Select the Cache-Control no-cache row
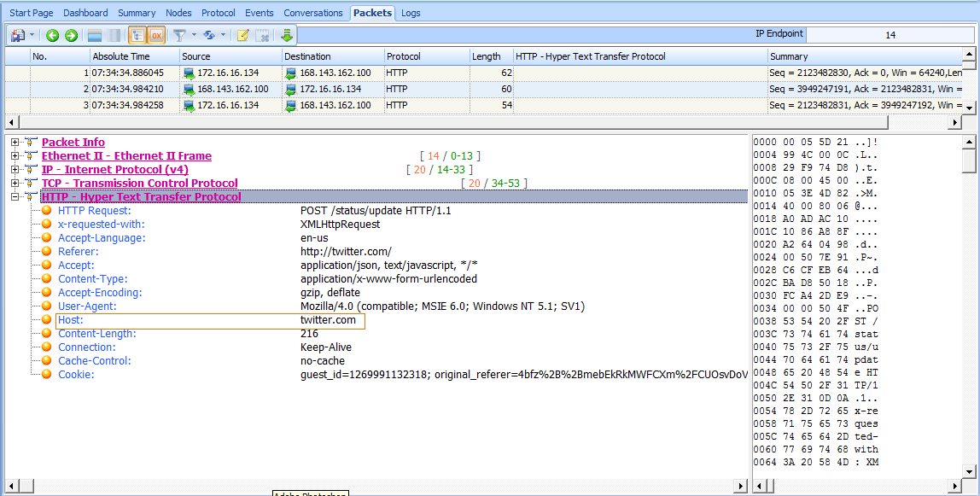Screen dimensions: 980x496 tap(201, 361)
